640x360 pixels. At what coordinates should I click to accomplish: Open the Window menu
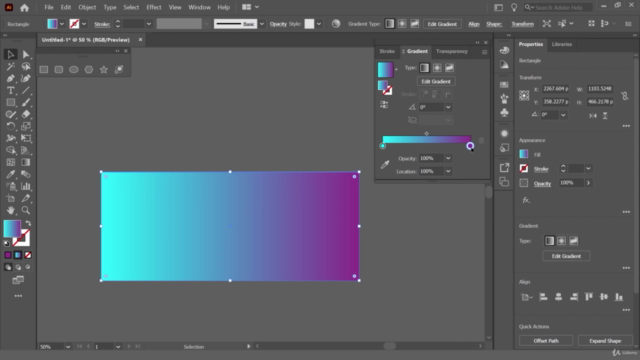click(199, 7)
